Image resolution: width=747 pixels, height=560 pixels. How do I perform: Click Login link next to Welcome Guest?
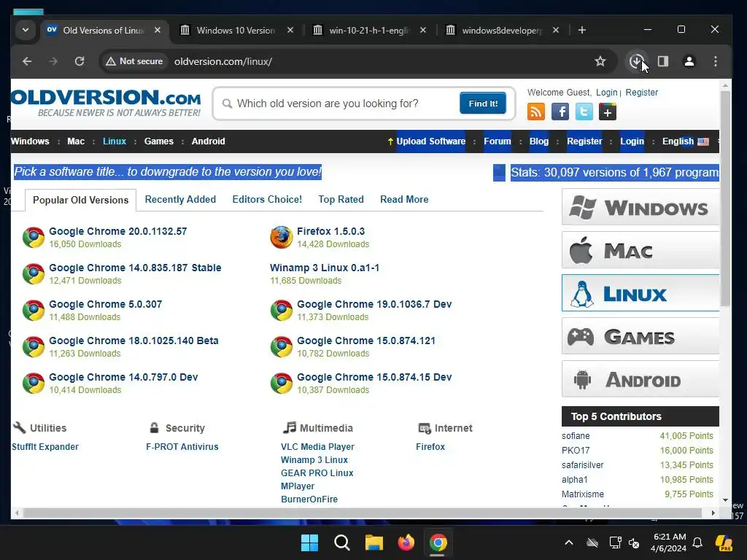[x=606, y=93]
